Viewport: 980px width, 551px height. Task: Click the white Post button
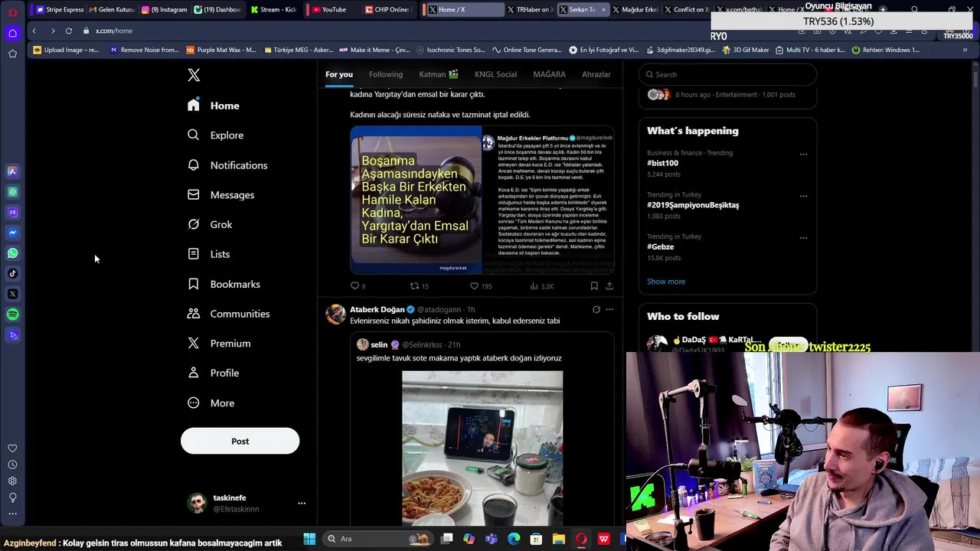click(x=240, y=441)
